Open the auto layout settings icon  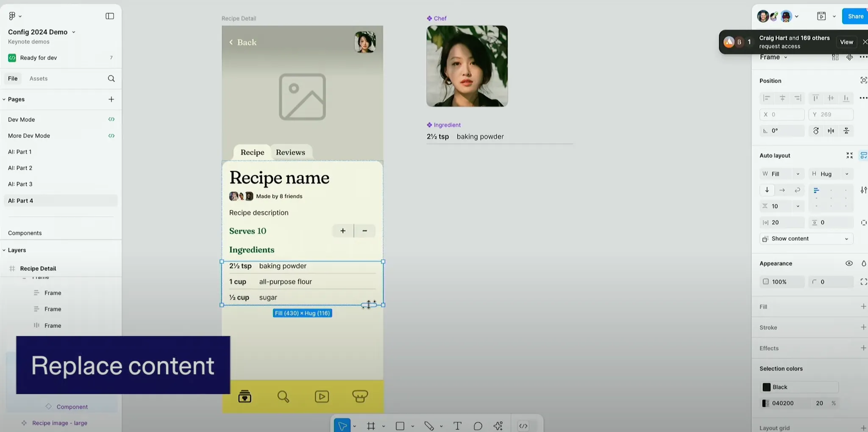click(x=863, y=190)
